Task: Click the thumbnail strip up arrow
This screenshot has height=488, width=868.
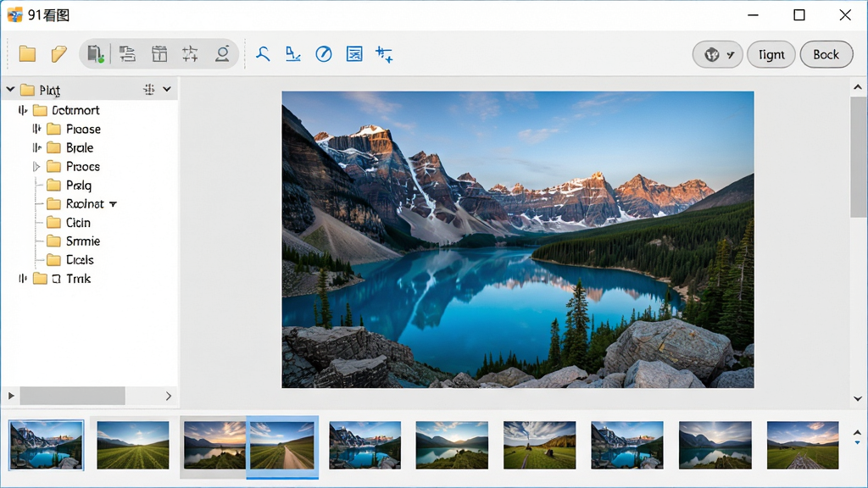Action: click(857, 433)
